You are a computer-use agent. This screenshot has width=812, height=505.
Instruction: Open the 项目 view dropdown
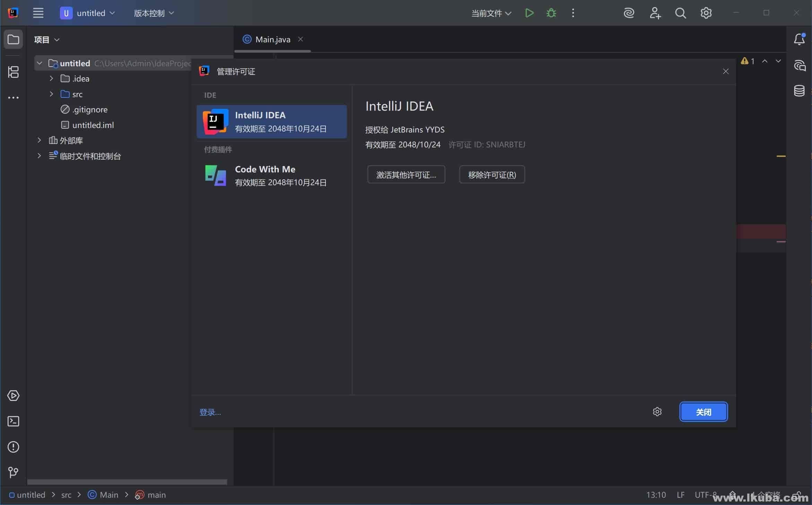click(47, 40)
